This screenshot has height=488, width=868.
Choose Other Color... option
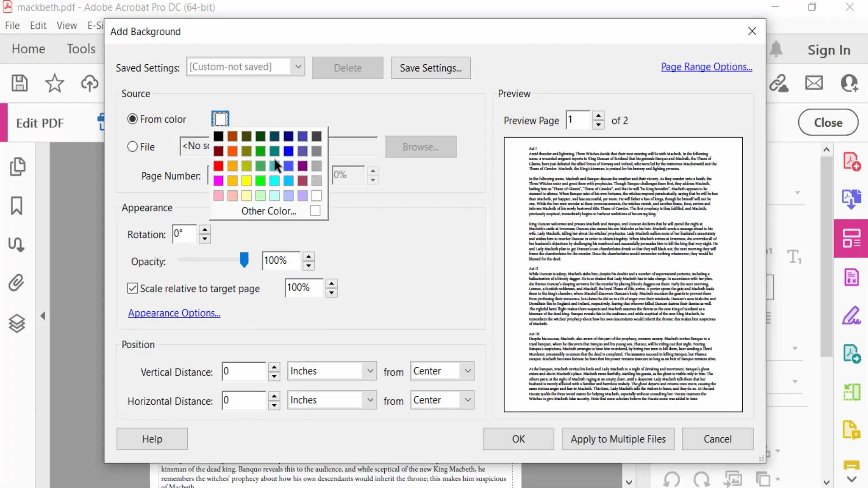tap(268, 211)
